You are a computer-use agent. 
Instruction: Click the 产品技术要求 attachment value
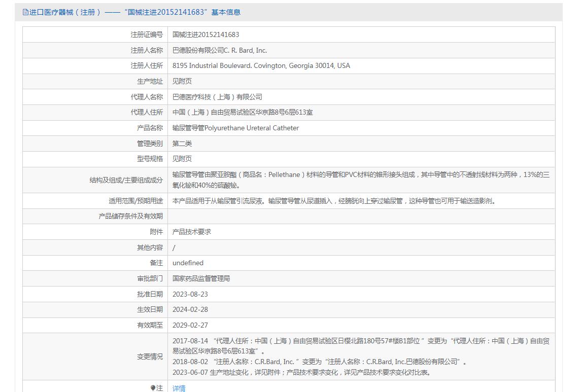(x=192, y=232)
